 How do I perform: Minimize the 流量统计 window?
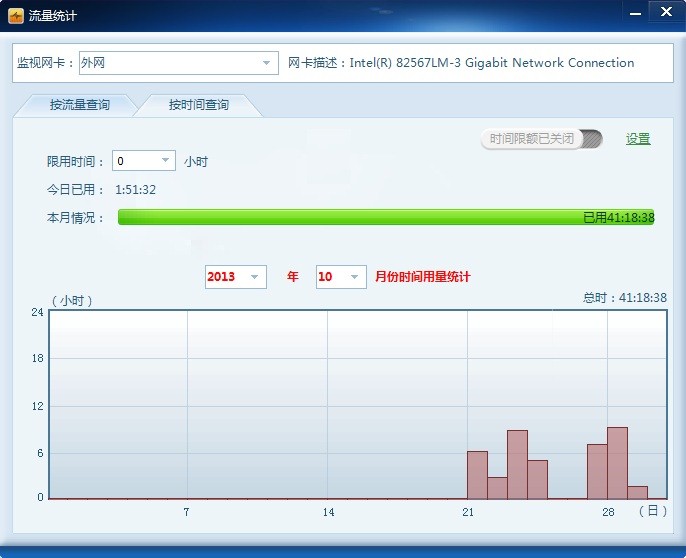[635, 12]
